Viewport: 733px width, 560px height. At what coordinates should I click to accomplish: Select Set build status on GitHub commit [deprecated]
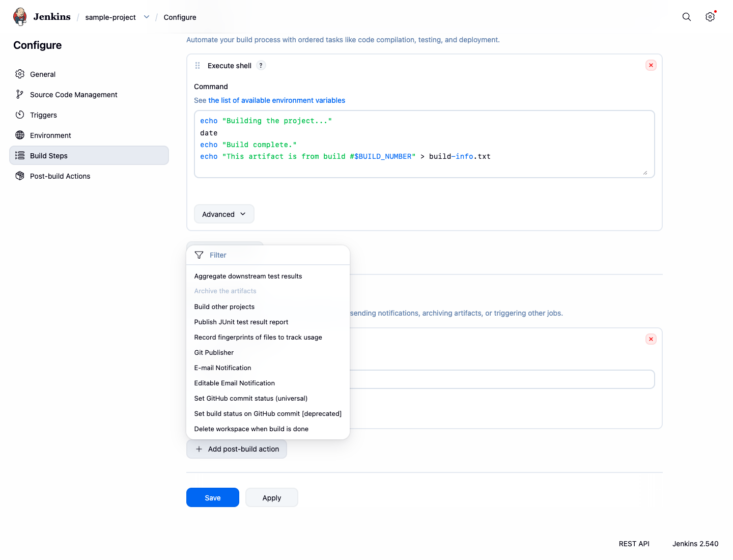pyautogui.click(x=268, y=413)
